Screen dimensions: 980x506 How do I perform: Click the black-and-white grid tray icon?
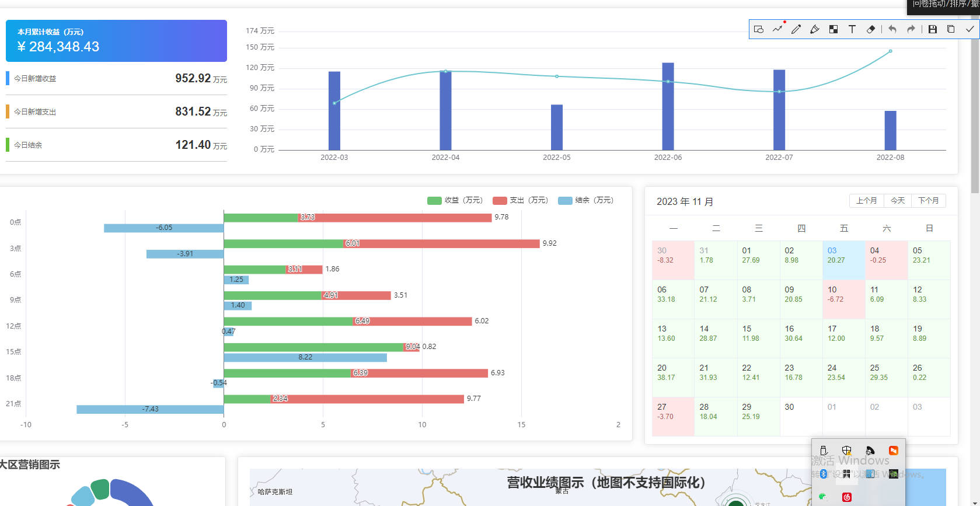847,474
